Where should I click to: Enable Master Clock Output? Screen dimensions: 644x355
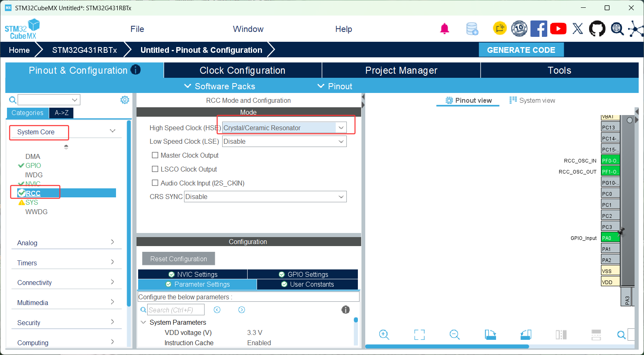(155, 155)
